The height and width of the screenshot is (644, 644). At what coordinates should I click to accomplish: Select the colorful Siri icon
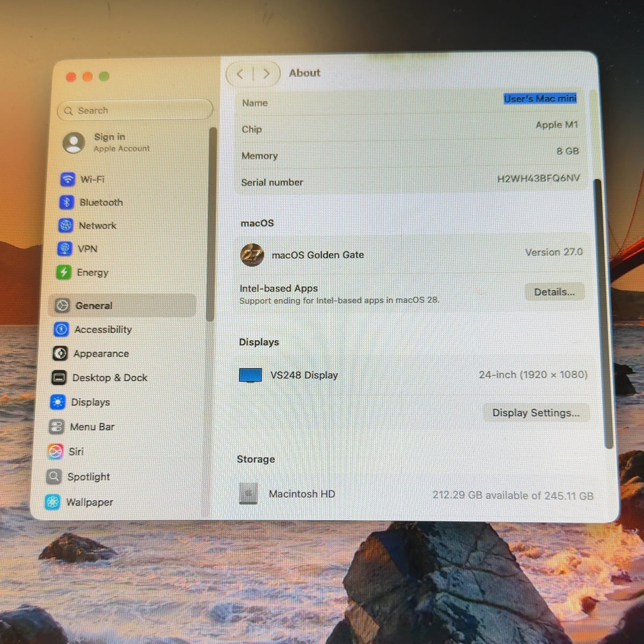(55, 452)
